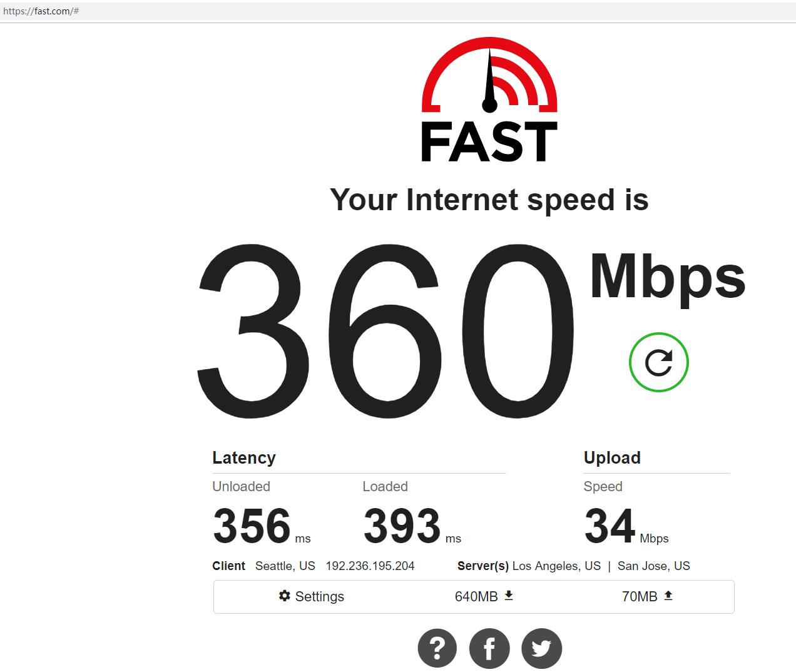Click the client IP address 192.236.195.204
The width and height of the screenshot is (796, 672).
[370, 566]
